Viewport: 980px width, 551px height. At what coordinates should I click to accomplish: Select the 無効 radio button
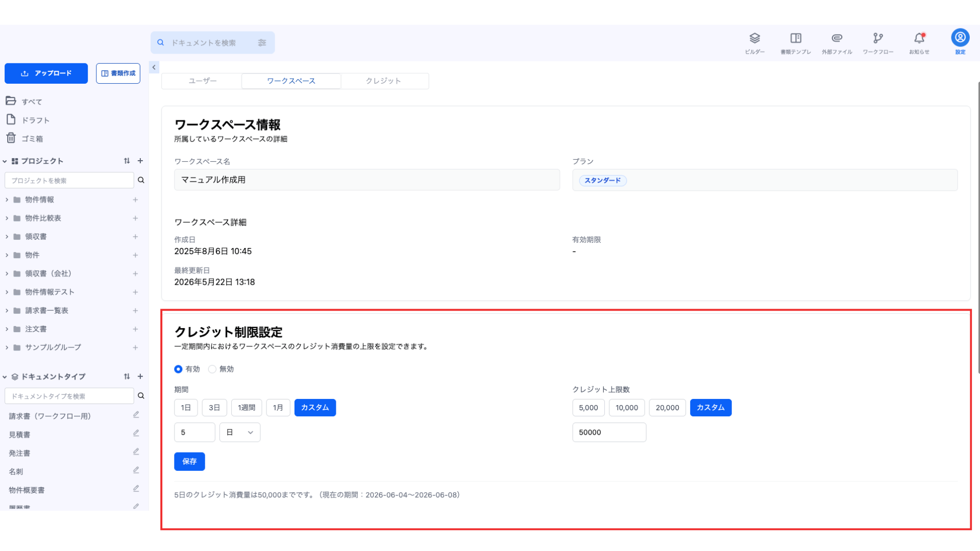click(x=212, y=369)
